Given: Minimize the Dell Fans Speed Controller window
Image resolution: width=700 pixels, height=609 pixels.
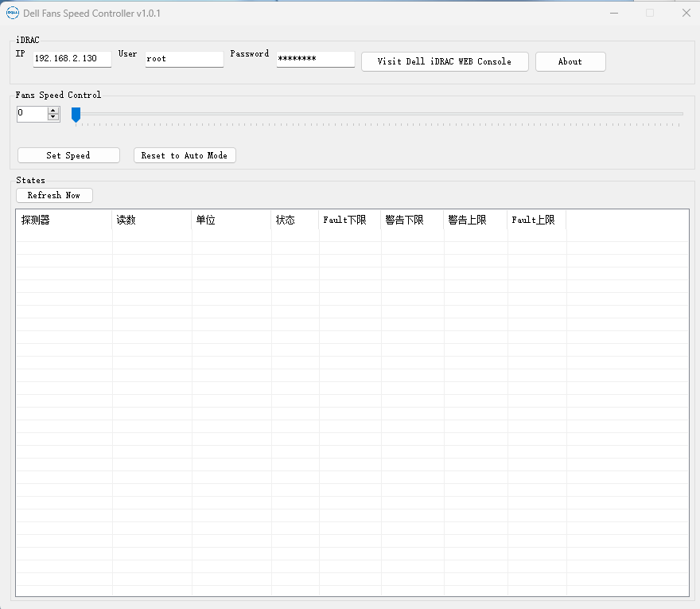Looking at the screenshot, I should coord(614,13).
